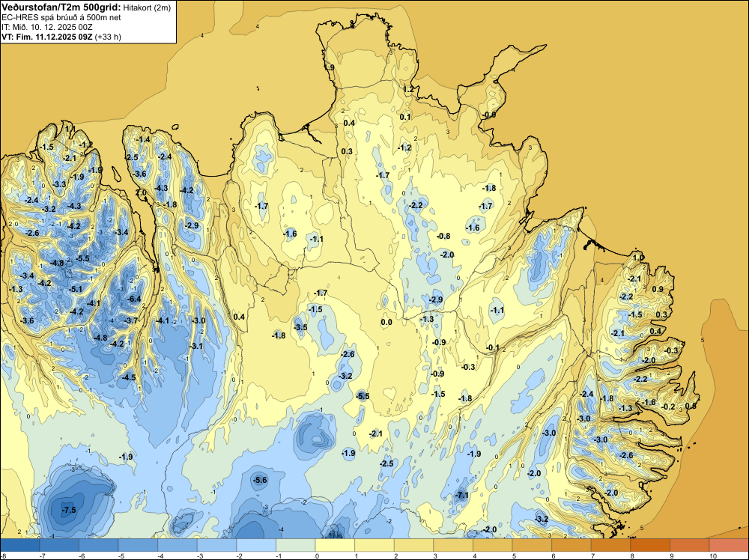This screenshot has height=560, width=749.
Task: Pick the legend swatch between 6 and 7
Action: point(571,545)
